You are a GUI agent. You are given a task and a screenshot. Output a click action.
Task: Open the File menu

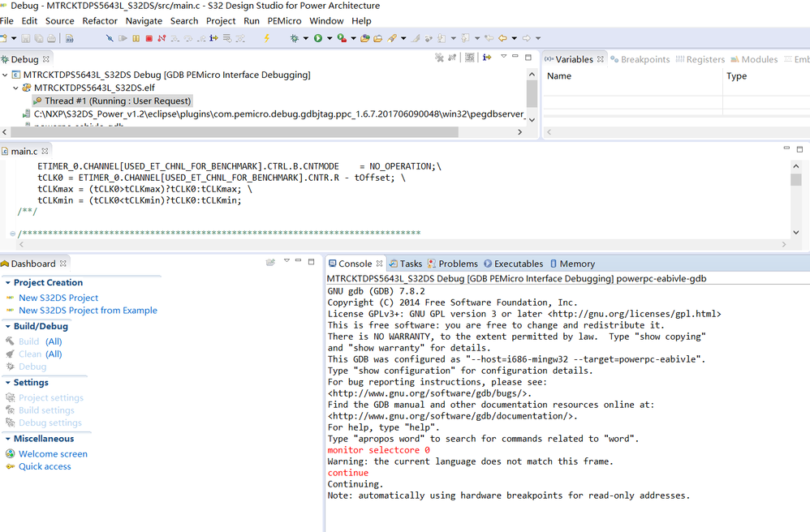click(6, 21)
